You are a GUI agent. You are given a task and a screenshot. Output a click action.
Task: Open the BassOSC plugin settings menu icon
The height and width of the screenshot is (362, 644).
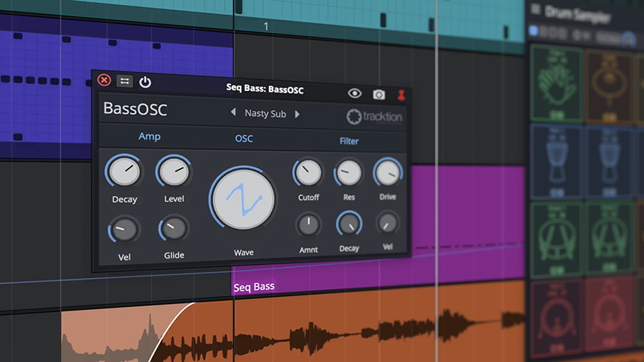pyautogui.click(x=125, y=81)
